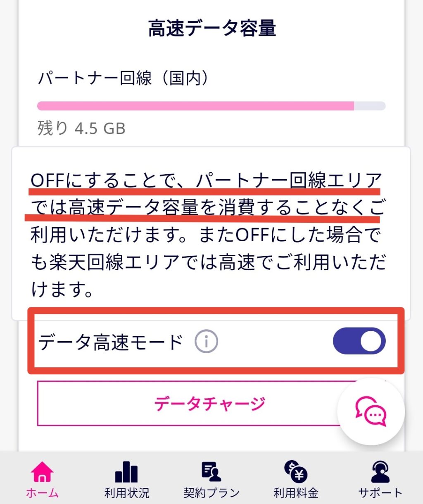Tap the サポート headset icon
Screen dimensions: 423x504
380,472
